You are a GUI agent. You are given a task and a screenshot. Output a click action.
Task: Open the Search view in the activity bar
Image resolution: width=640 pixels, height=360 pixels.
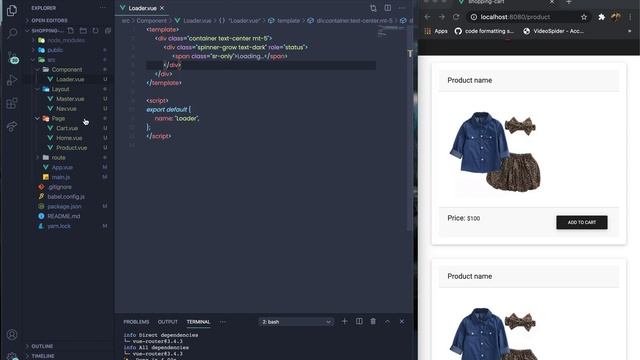(12, 33)
